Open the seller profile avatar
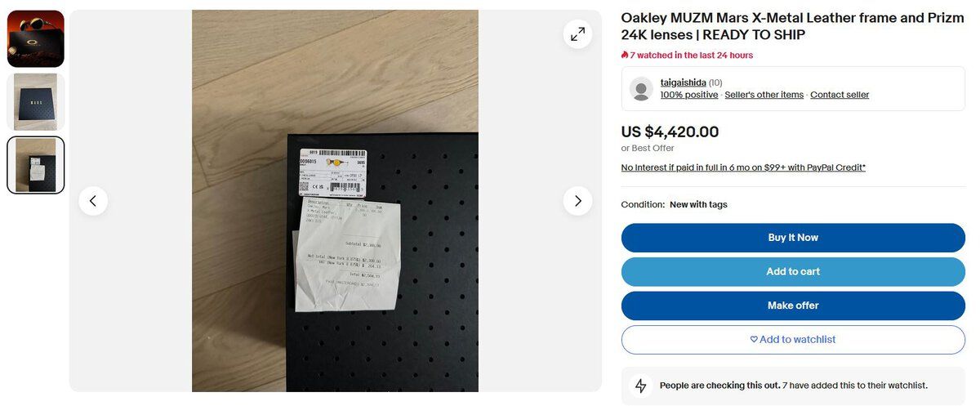Viewport: 980px width, 406px height. pyautogui.click(x=642, y=89)
